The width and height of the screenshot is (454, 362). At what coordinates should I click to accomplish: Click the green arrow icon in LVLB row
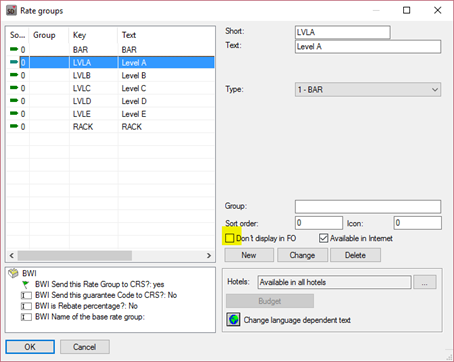(14, 75)
